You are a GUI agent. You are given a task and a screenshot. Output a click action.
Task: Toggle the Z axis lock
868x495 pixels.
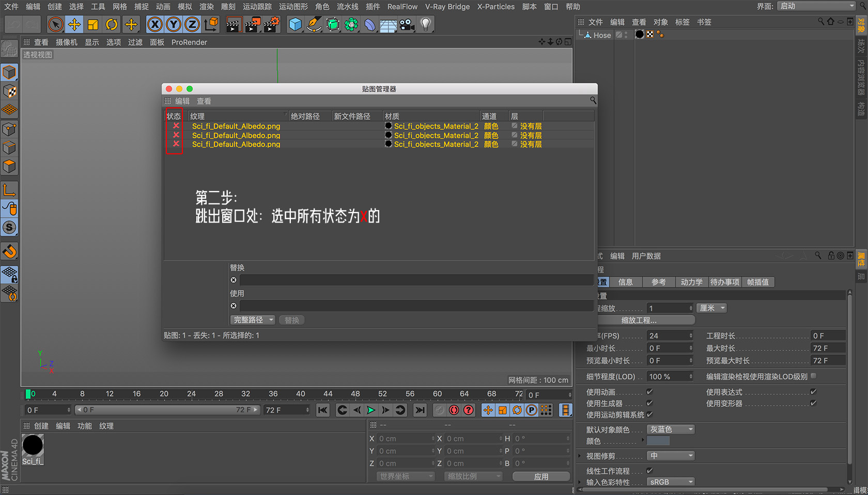pos(192,24)
